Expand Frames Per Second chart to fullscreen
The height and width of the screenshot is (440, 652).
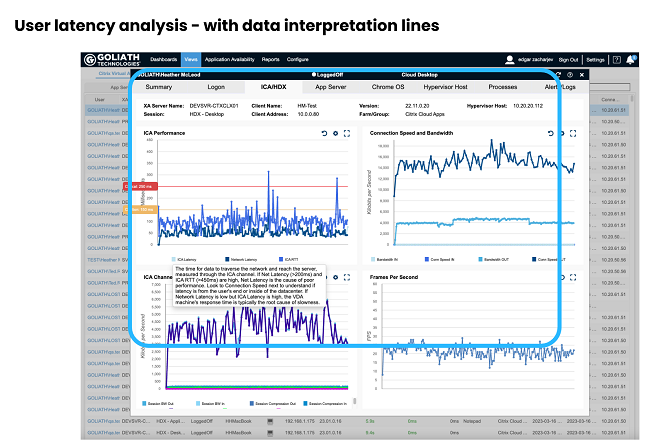(x=573, y=277)
